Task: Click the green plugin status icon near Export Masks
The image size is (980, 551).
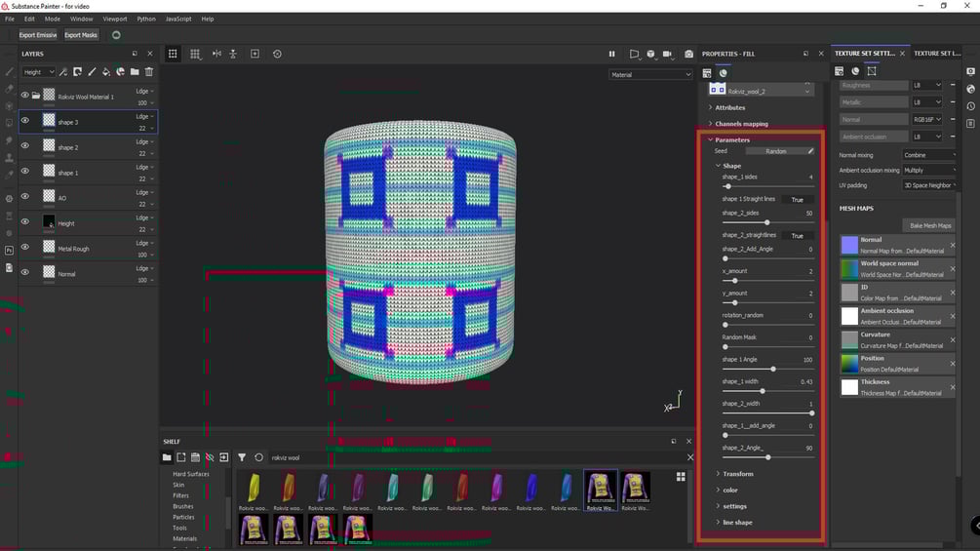Action: pyautogui.click(x=116, y=35)
